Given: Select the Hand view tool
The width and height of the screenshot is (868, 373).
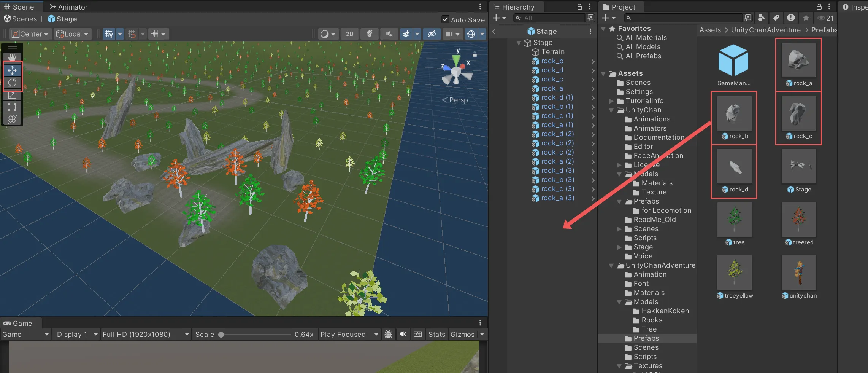Looking at the screenshot, I should point(12,57).
